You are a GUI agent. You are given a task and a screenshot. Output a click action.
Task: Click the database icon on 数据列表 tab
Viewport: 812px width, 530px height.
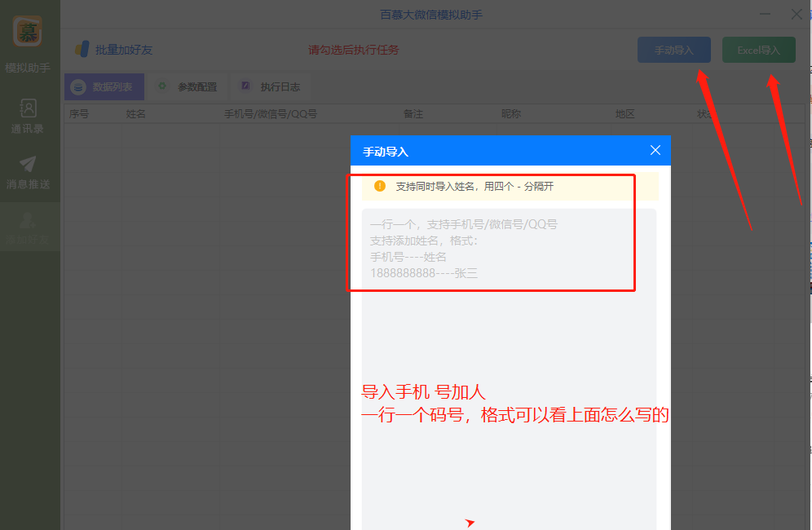click(78, 86)
